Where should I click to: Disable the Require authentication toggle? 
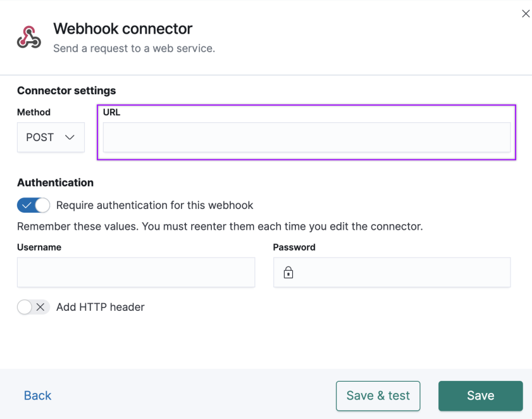tap(34, 205)
